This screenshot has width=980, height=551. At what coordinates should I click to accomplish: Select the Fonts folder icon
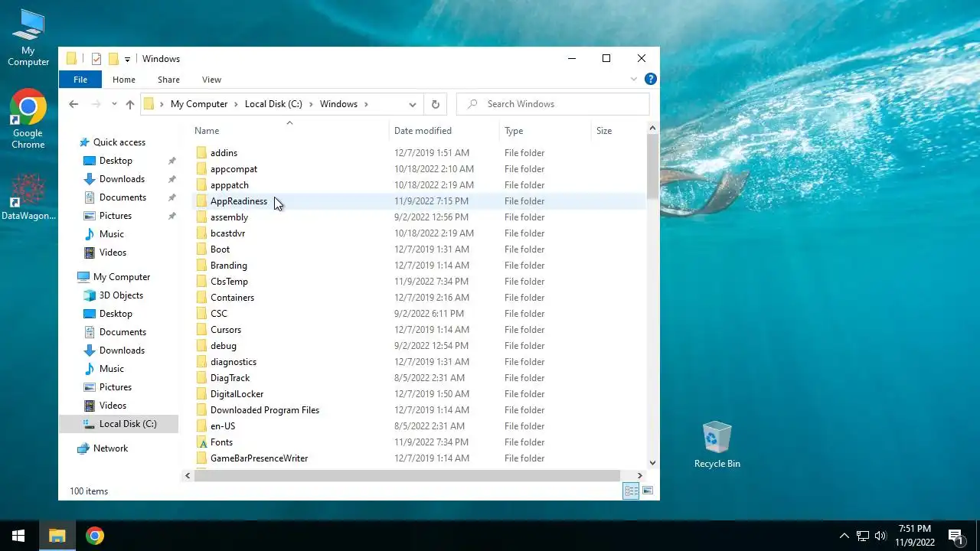click(201, 442)
